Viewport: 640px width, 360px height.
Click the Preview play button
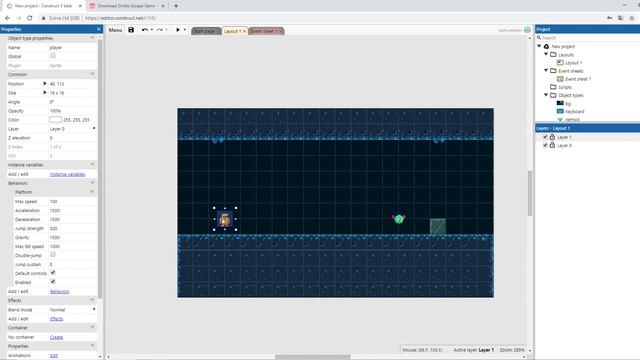coord(178,30)
